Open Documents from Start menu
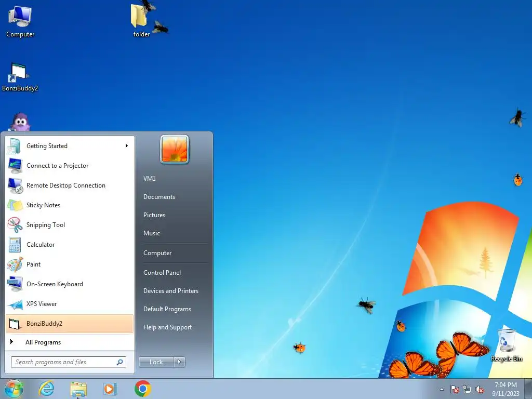Image resolution: width=532 pixels, height=399 pixels. click(x=159, y=197)
